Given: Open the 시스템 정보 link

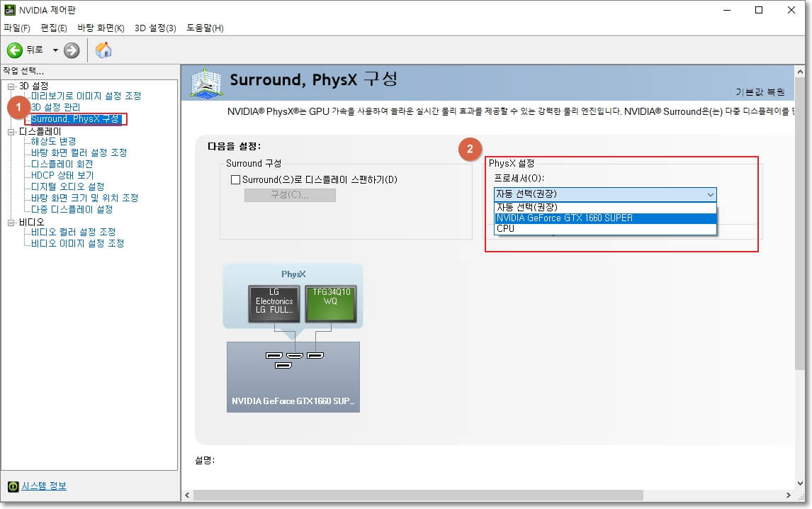Looking at the screenshot, I should coord(43,486).
